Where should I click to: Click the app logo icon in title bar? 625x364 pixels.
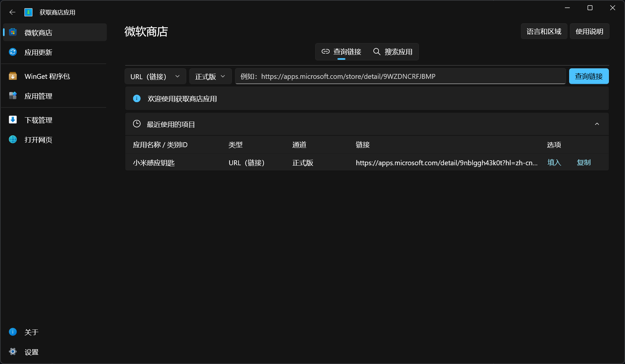pos(29,12)
